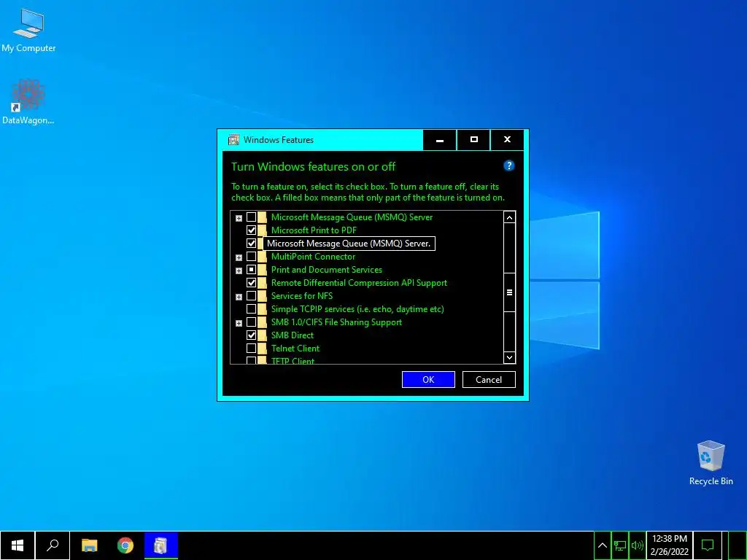Click the folder icon beside Services for NFS
747x560 pixels.
(262, 296)
